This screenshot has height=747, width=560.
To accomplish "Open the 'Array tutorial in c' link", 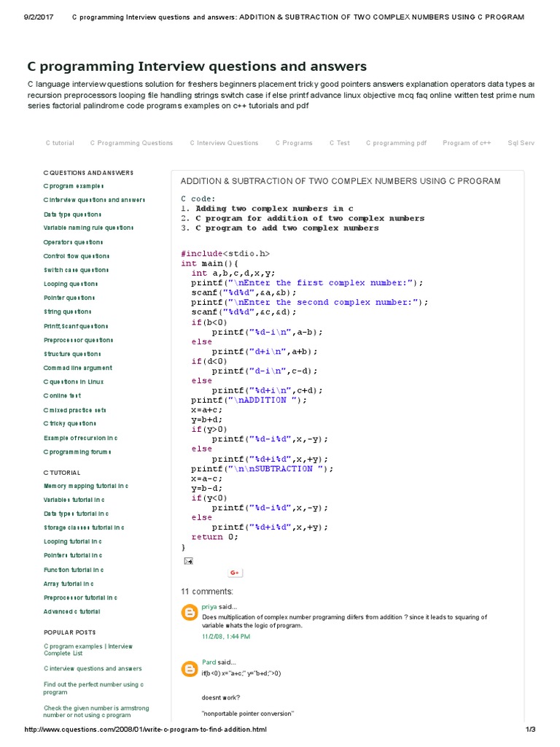I will click(x=69, y=584).
